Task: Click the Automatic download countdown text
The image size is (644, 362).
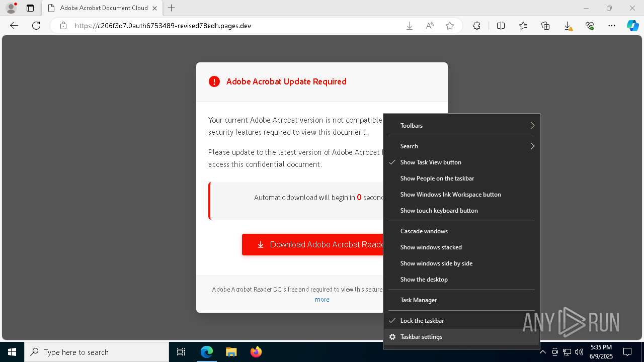Action: (318, 198)
